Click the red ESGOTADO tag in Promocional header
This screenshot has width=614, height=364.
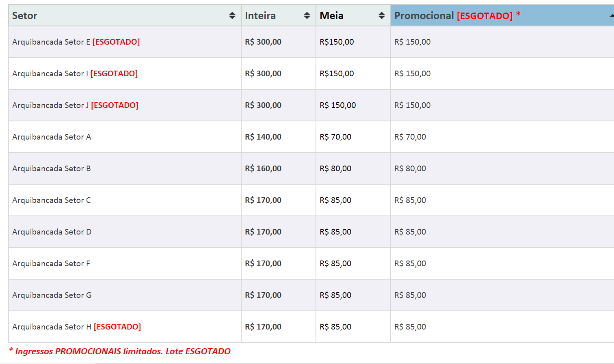tap(484, 16)
